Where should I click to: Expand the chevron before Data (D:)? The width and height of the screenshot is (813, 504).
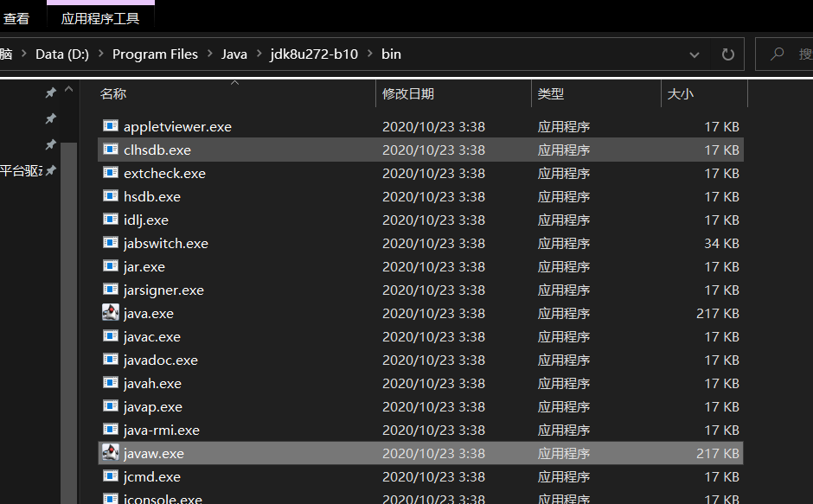pyautogui.click(x=24, y=54)
